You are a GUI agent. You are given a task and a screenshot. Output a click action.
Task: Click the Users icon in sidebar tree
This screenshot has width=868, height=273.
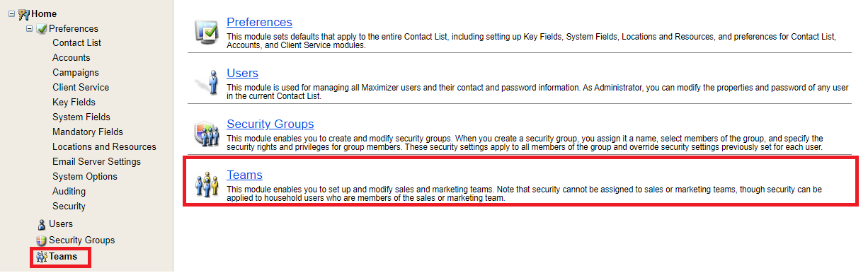point(41,224)
